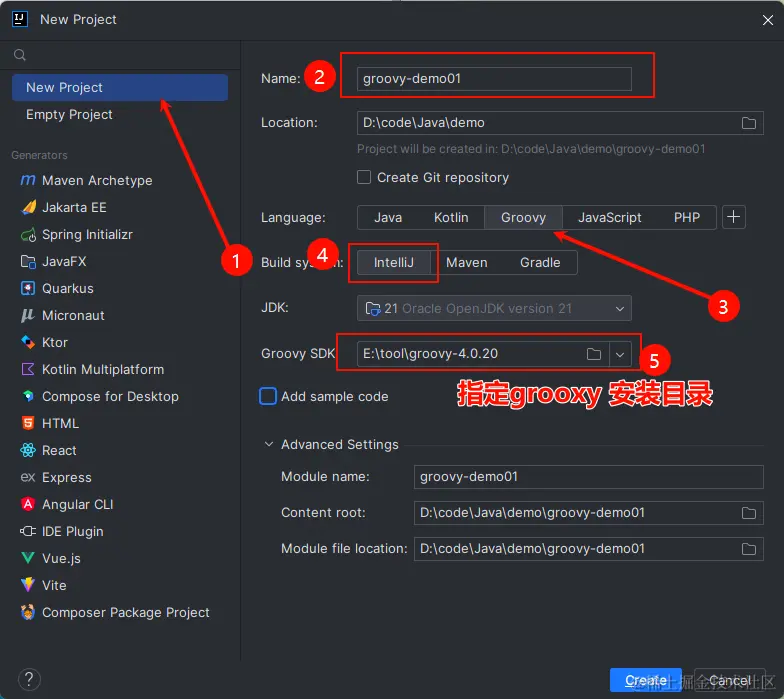784x699 pixels.
Task: Browse for Groovy SDK folder
Action: (x=594, y=354)
